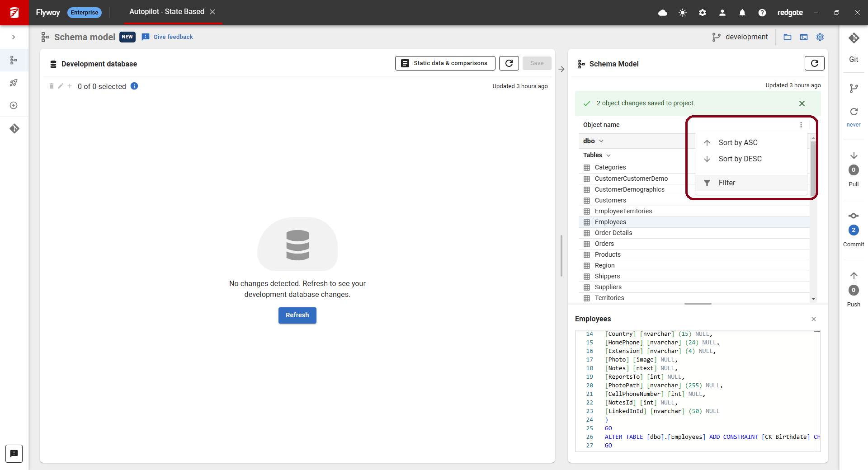Image resolution: width=868 pixels, height=470 pixels.
Task: Open Object name column options menu
Action: [x=801, y=125]
